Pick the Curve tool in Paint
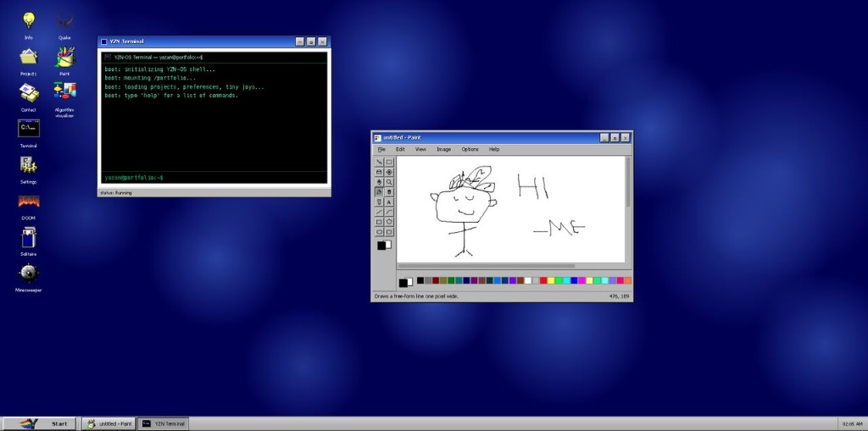The image size is (868, 431). coord(389,212)
